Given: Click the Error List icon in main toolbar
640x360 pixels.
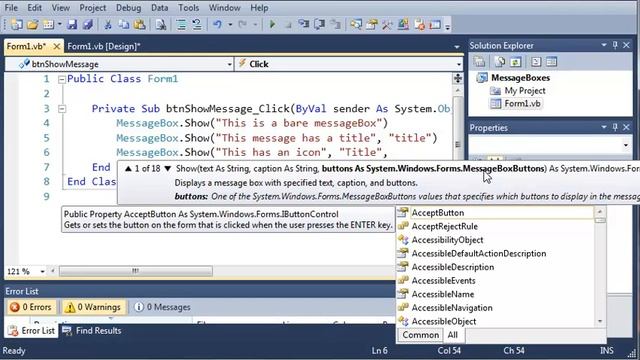Looking at the screenshot, I should pos(419,25).
